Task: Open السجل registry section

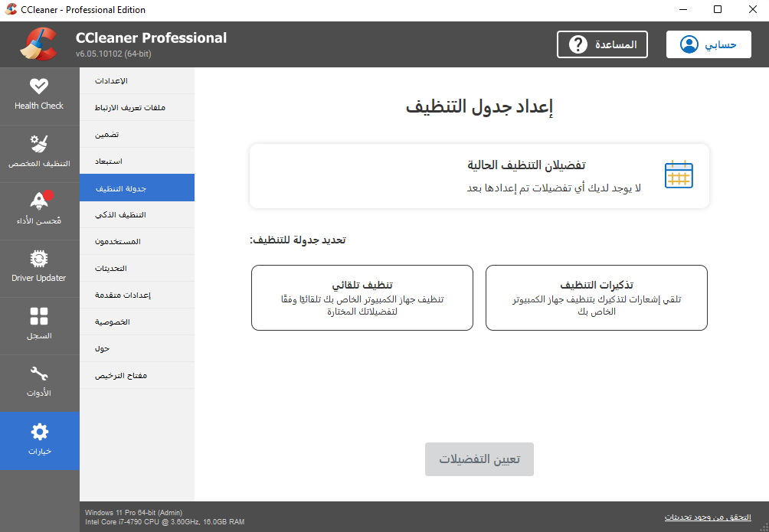Action: point(39,325)
